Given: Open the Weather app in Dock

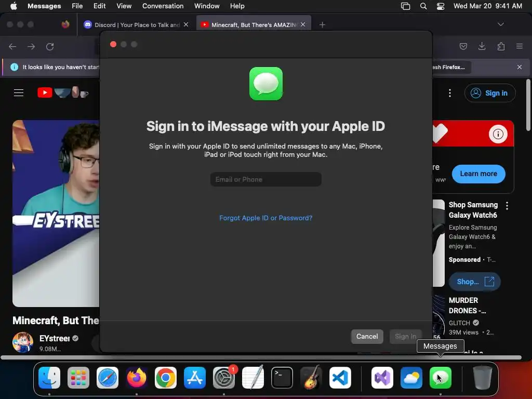Looking at the screenshot, I should pos(411,378).
